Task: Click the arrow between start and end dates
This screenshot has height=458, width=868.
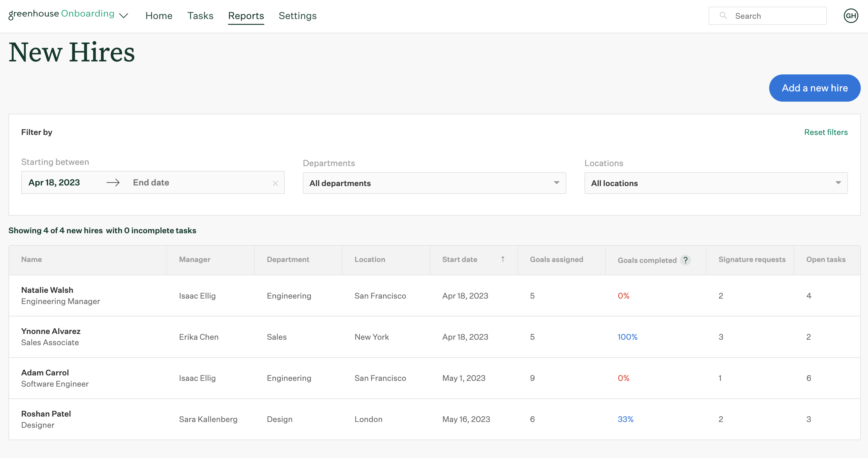Action: pyautogui.click(x=113, y=182)
